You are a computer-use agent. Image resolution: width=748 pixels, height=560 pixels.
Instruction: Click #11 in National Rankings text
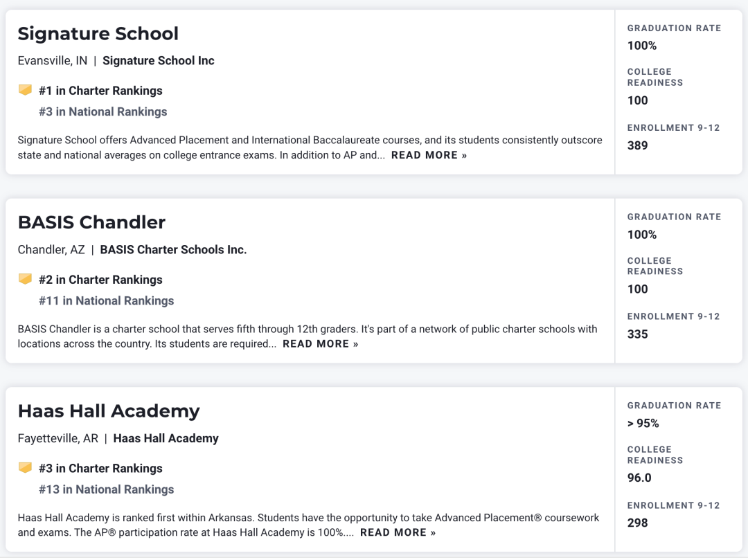tap(106, 300)
